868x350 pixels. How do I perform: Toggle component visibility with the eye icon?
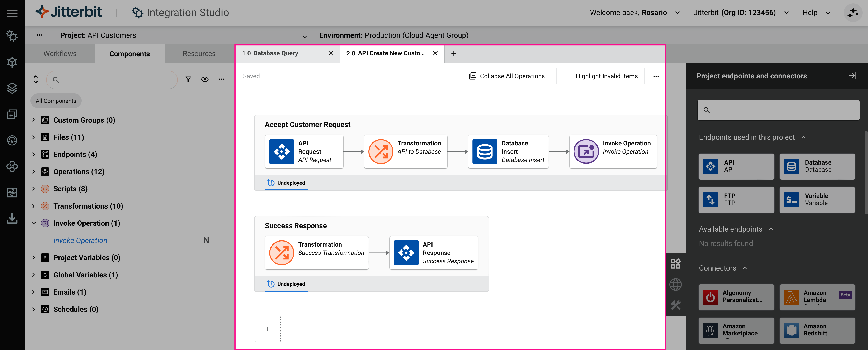click(x=205, y=79)
